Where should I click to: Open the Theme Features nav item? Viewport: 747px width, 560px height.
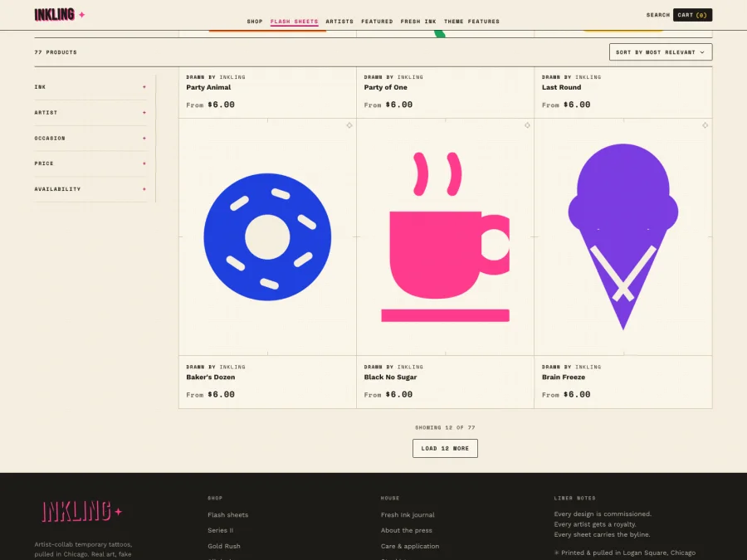471,22
